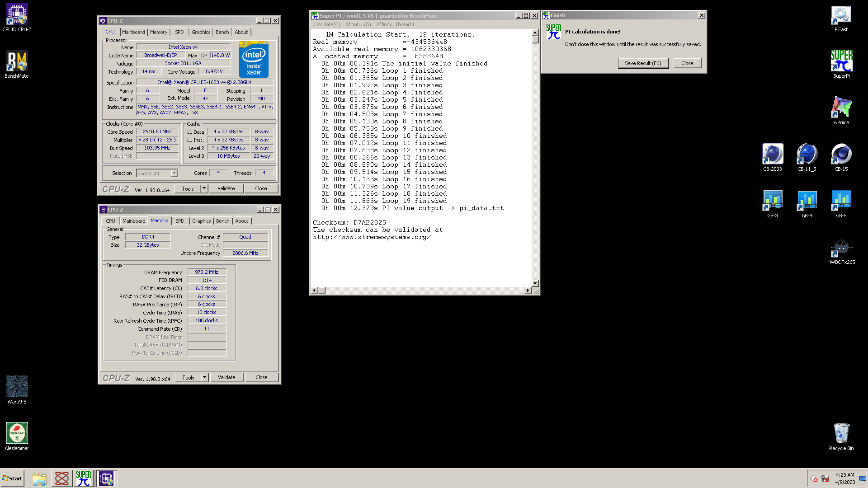
Task: Click Validate in lower CPU-Z window
Action: pos(226,377)
